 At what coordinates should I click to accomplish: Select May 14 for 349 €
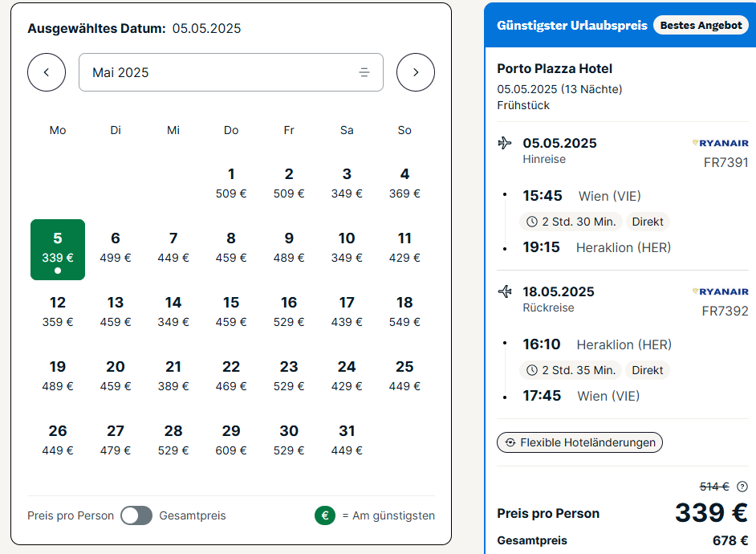[x=173, y=312]
